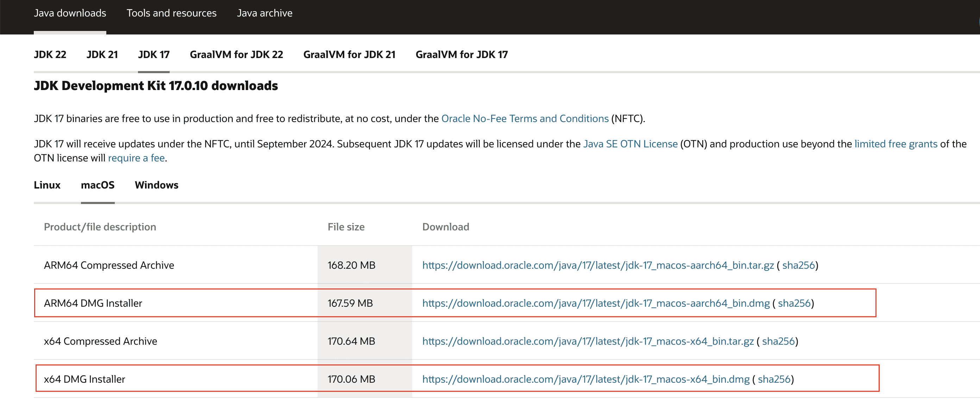Image resolution: width=980 pixels, height=401 pixels.
Task: Switch to the JDK 21 tab
Action: 102,55
